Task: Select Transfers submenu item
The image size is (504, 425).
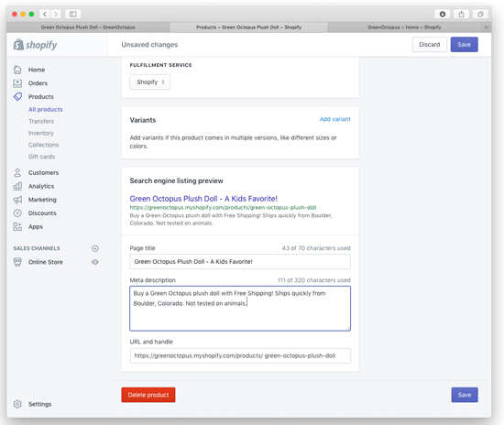Action: point(41,121)
